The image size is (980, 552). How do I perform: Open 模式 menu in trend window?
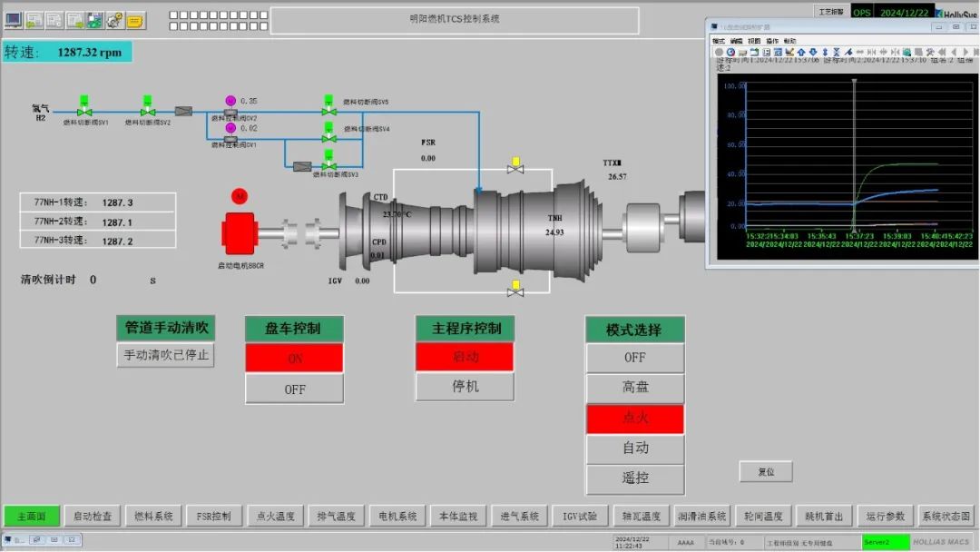719,41
